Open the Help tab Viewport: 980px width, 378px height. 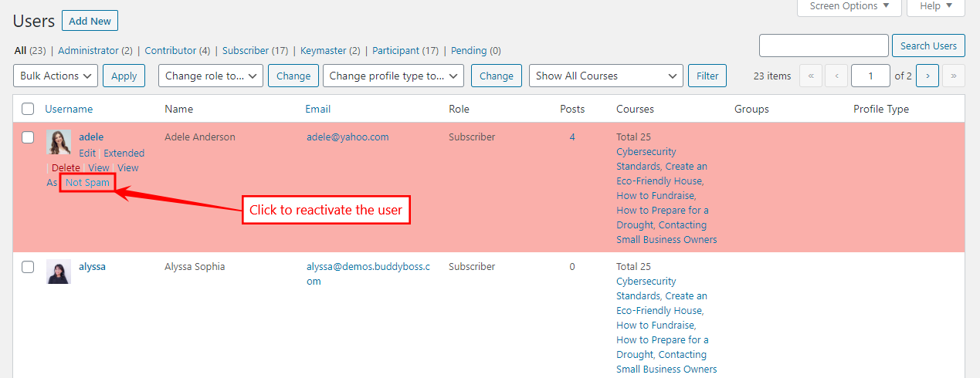click(x=935, y=7)
